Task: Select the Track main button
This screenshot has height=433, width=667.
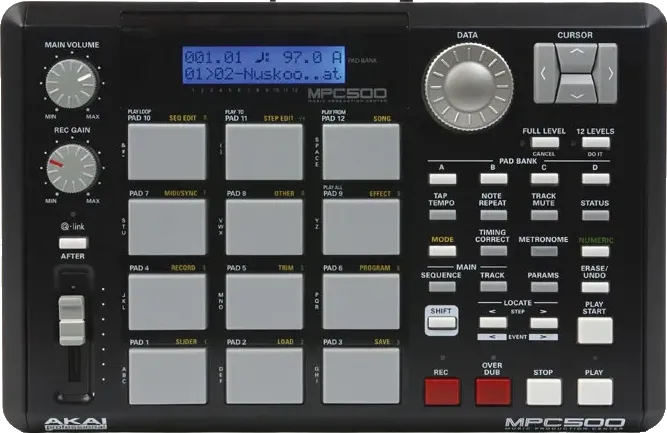Action: coord(493,287)
